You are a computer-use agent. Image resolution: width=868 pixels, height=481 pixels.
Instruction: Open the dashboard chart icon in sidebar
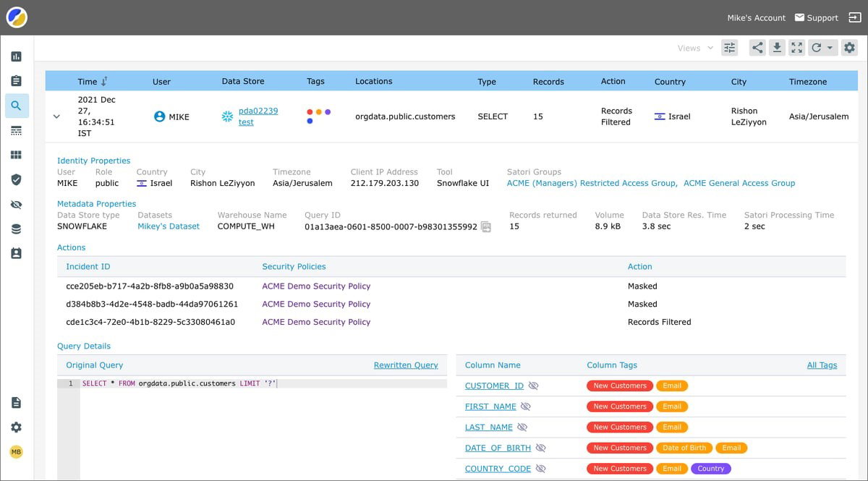(x=17, y=56)
